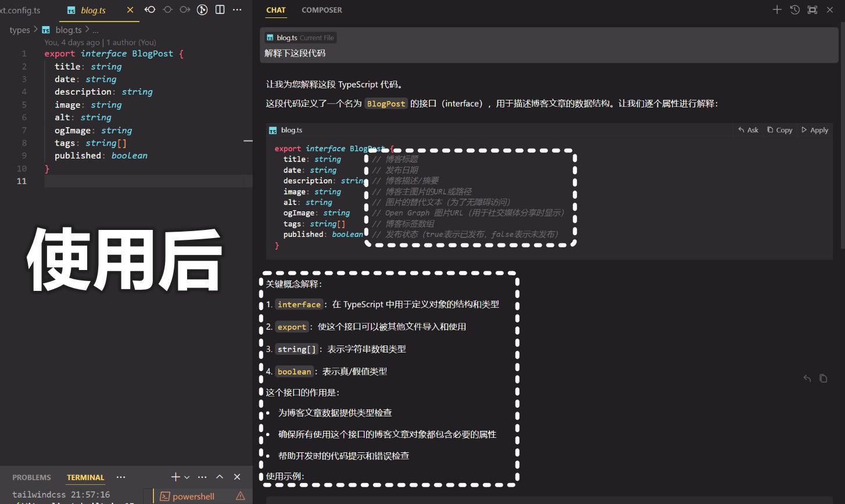The height and width of the screenshot is (504, 845).
Task: Click the 'export' code badge in chat
Action: [292, 327]
